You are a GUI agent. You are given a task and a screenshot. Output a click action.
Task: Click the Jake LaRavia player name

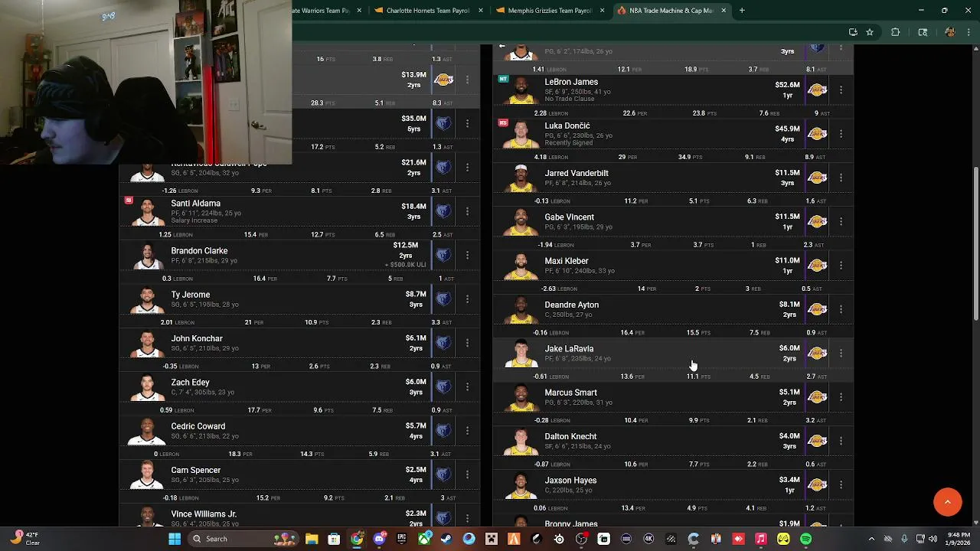point(569,349)
